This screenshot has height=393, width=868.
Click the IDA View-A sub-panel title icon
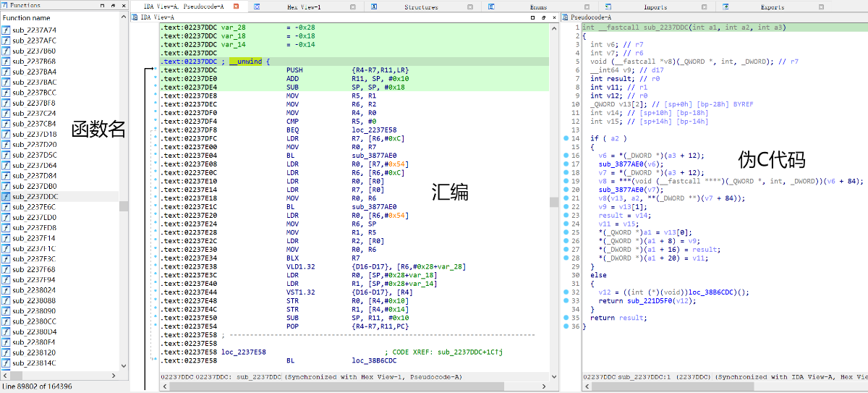pyautogui.click(x=134, y=17)
